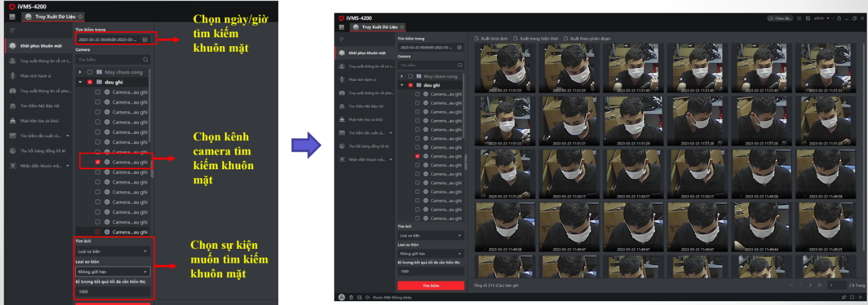Click the Xuất theo phân đoạn icon
Image resolution: width=868 pixels, height=305 pixels.
click(x=566, y=39)
